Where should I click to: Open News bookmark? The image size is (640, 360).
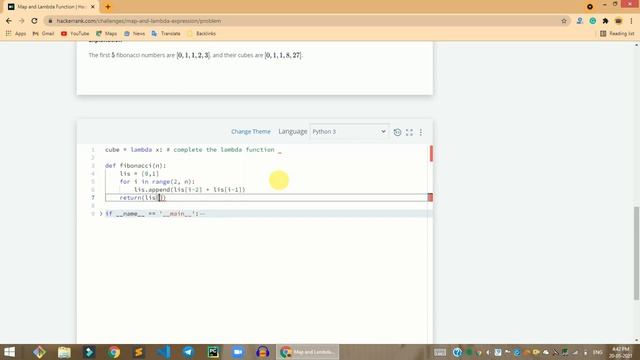point(134,33)
